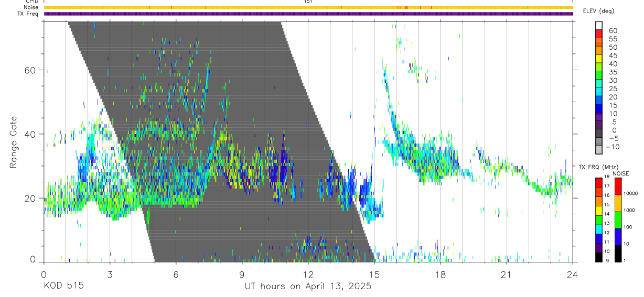Click the NOISE legend title
Image resolution: width=644 pixels, height=297 pixels.
tap(621, 173)
